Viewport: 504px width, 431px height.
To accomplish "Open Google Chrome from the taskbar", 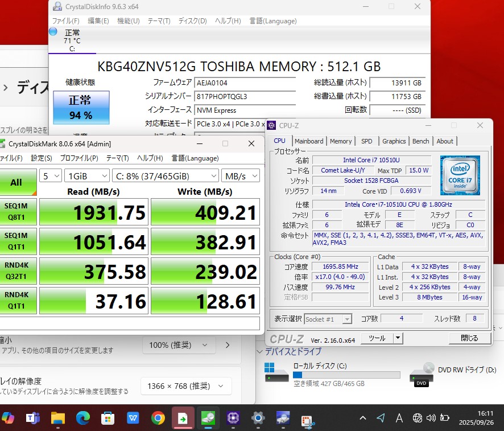I will (159, 418).
